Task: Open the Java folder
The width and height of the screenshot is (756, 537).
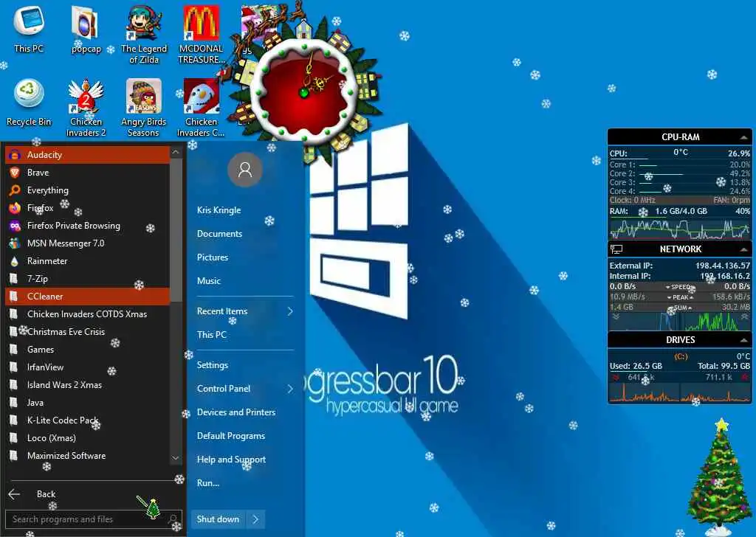Action: click(x=87, y=403)
